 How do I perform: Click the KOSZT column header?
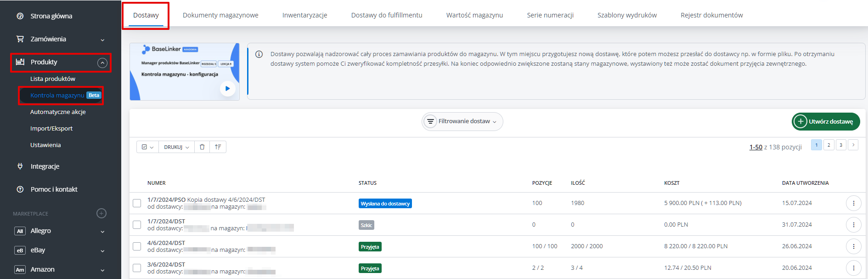tap(672, 183)
